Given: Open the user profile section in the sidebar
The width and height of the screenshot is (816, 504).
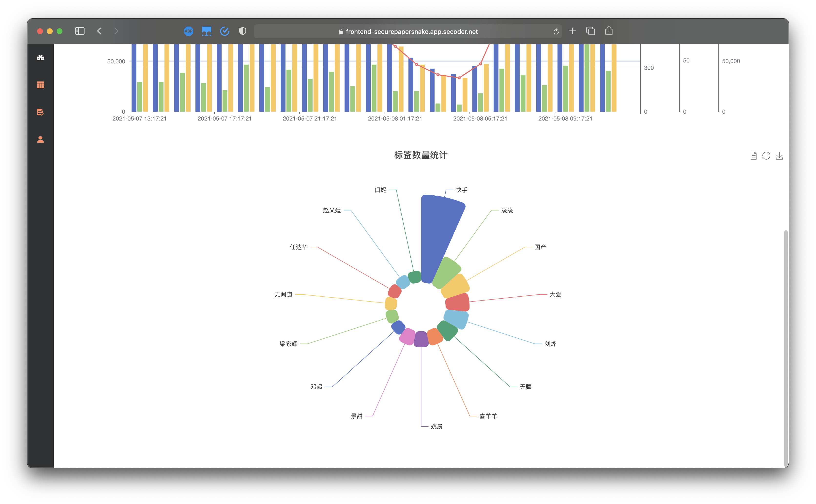Looking at the screenshot, I should click(x=40, y=139).
